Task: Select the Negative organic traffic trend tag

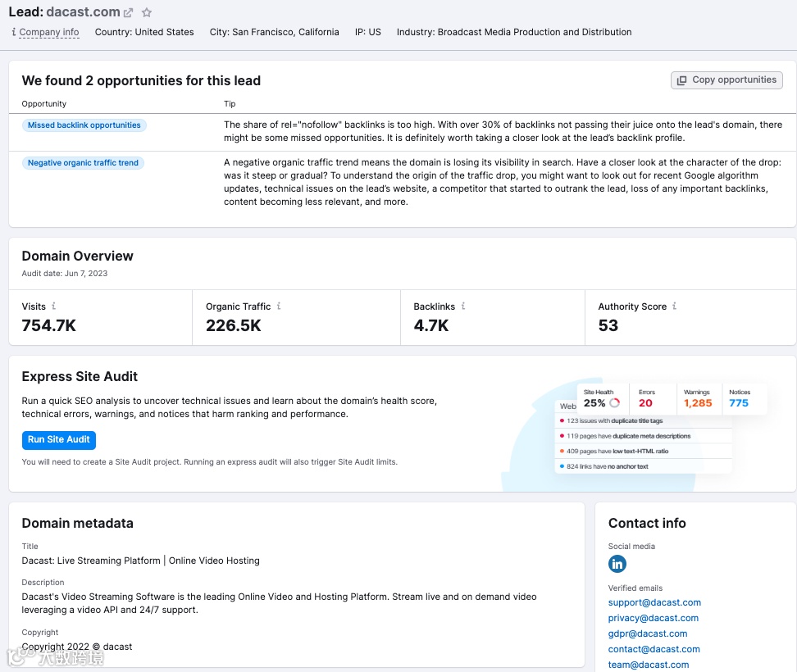Action: (83, 162)
